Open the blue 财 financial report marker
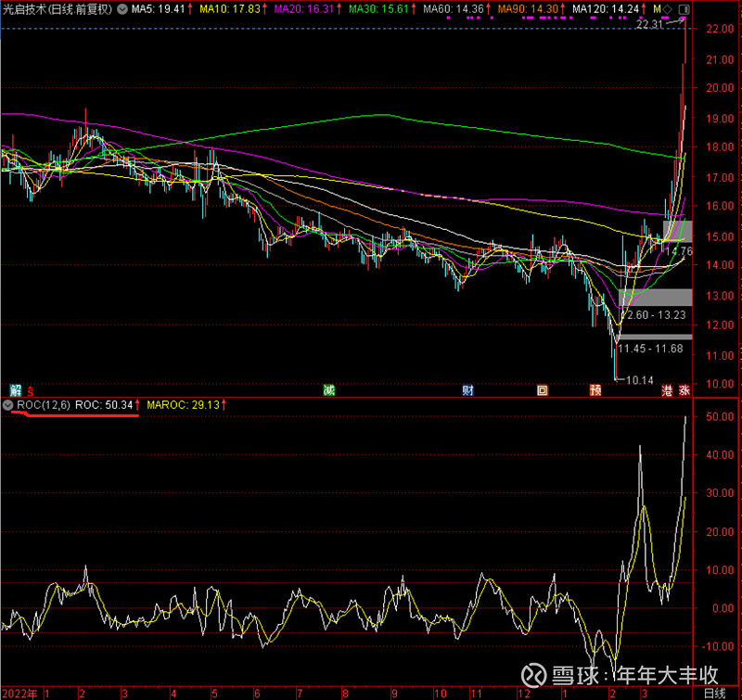 [467, 390]
